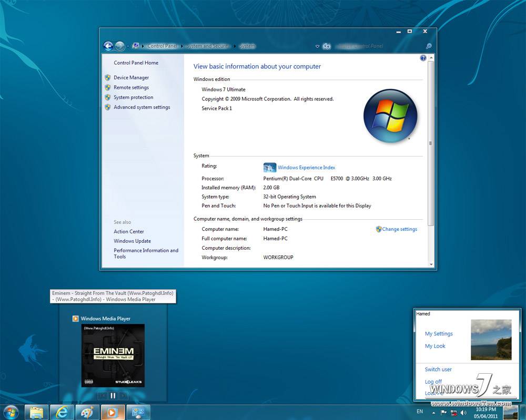Click the back navigation arrow
This screenshot has width=526, height=420.
point(108,46)
